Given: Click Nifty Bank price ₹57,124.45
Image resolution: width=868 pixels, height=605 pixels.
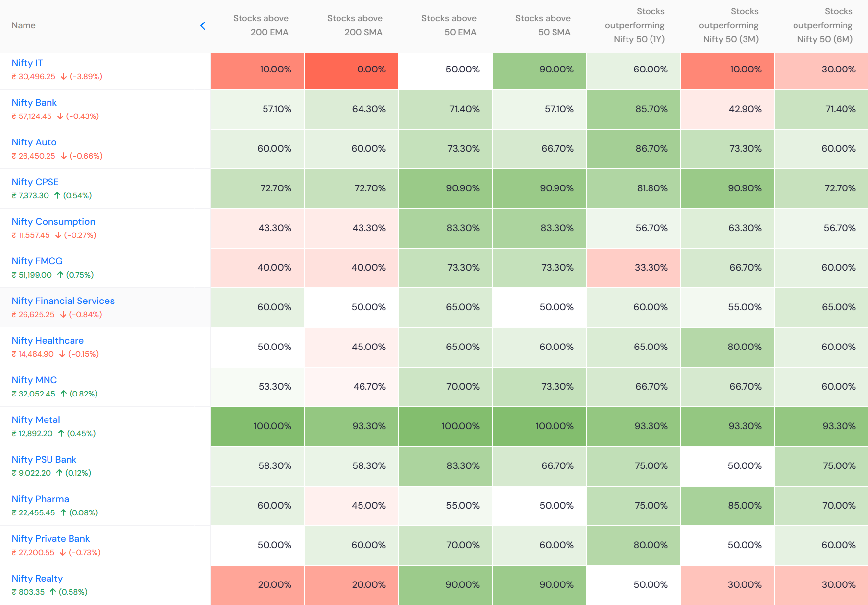Looking at the screenshot, I should point(32,116).
